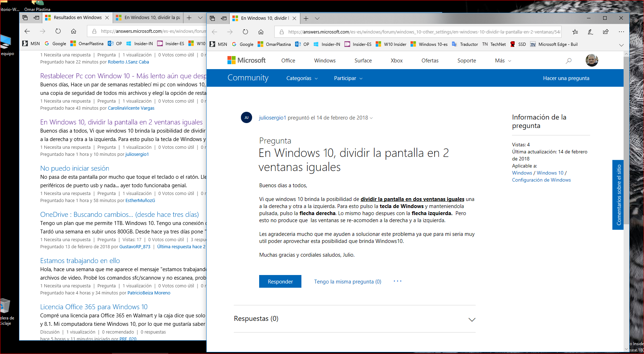Open the Windows 10 link under Aplicable a
Viewport: 644px width, 354px height.
click(x=550, y=173)
